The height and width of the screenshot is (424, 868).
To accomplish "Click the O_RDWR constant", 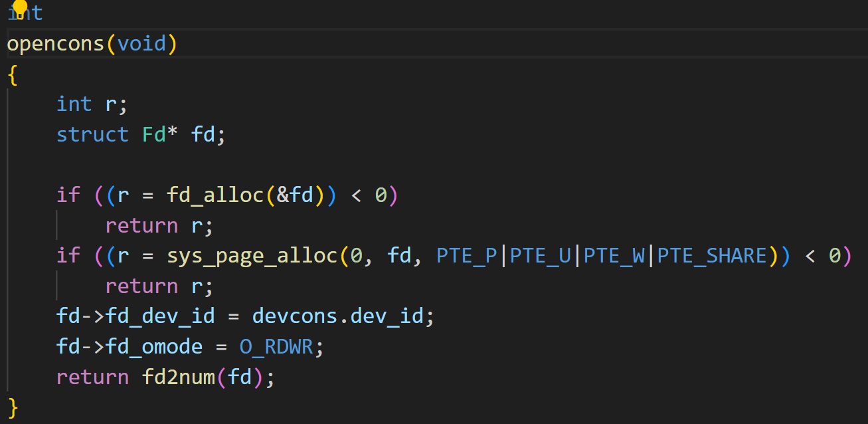I will pos(276,346).
